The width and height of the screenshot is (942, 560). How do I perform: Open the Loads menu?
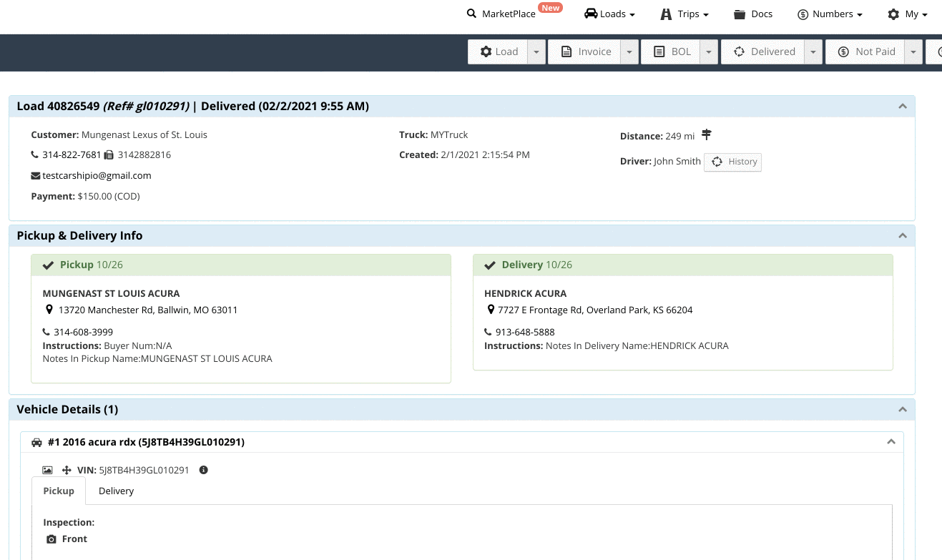pyautogui.click(x=609, y=14)
